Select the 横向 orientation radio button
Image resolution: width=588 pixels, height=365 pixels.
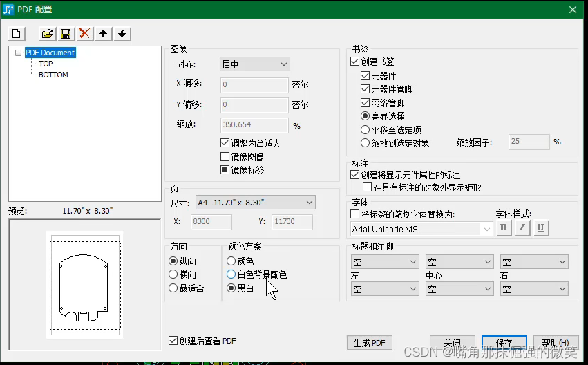tap(173, 274)
